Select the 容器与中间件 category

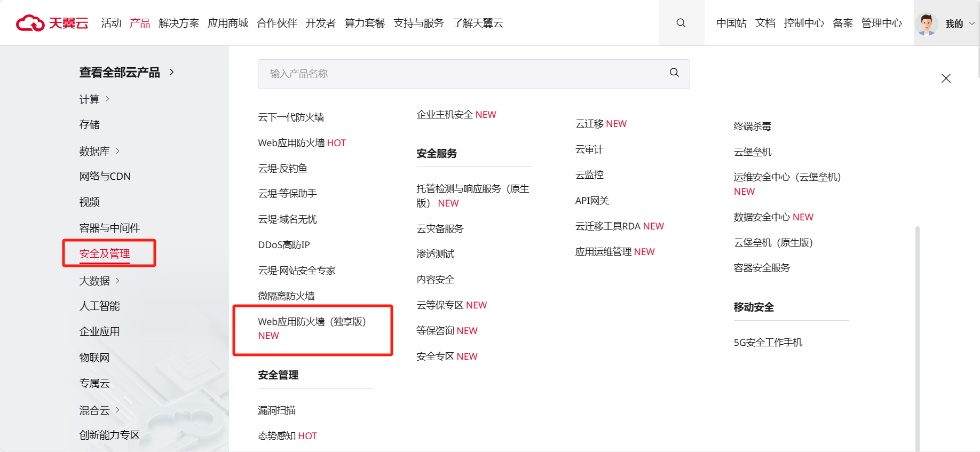(x=110, y=228)
